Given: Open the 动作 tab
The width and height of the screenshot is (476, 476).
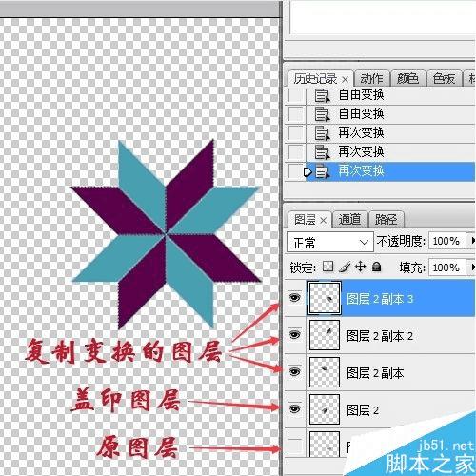Looking at the screenshot, I should [x=371, y=78].
